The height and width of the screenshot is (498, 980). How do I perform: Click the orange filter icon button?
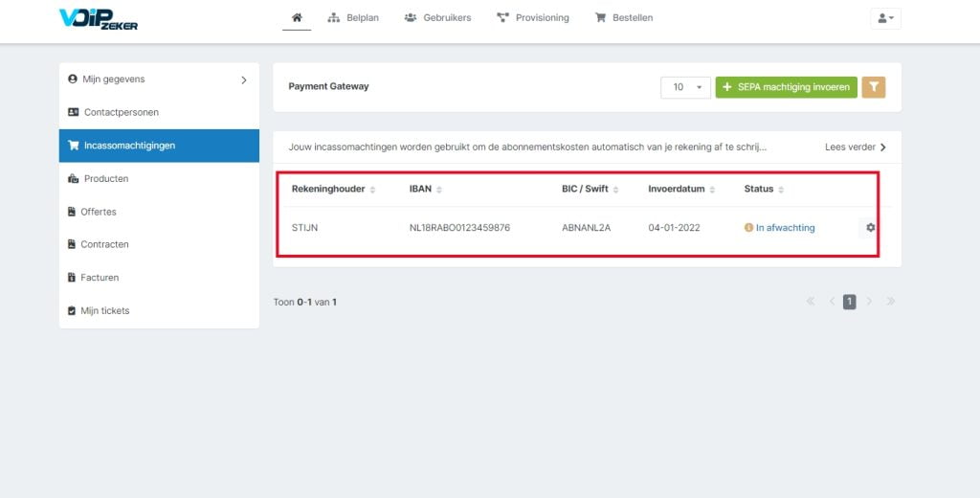(874, 87)
